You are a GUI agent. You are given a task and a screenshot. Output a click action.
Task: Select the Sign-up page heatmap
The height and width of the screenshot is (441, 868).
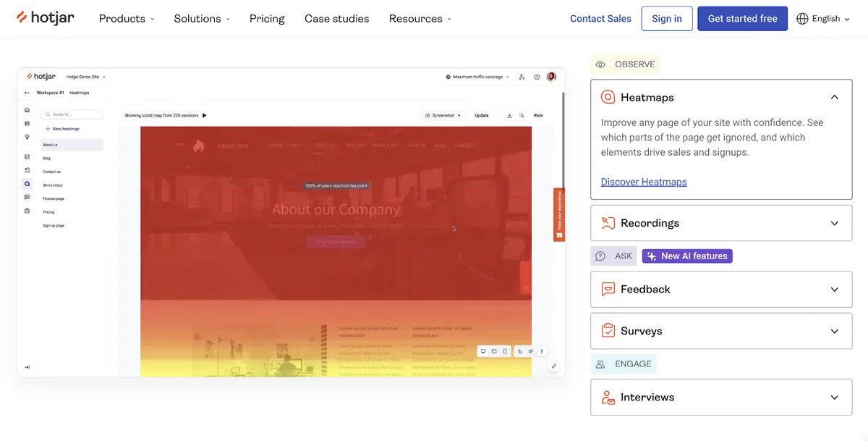[54, 226]
